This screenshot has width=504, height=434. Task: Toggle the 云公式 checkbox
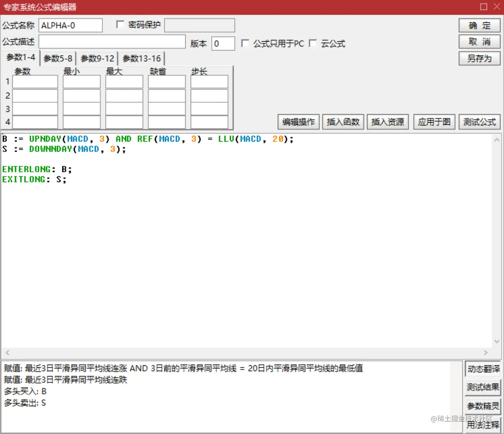pyautogui.click(x=313, y=43)
